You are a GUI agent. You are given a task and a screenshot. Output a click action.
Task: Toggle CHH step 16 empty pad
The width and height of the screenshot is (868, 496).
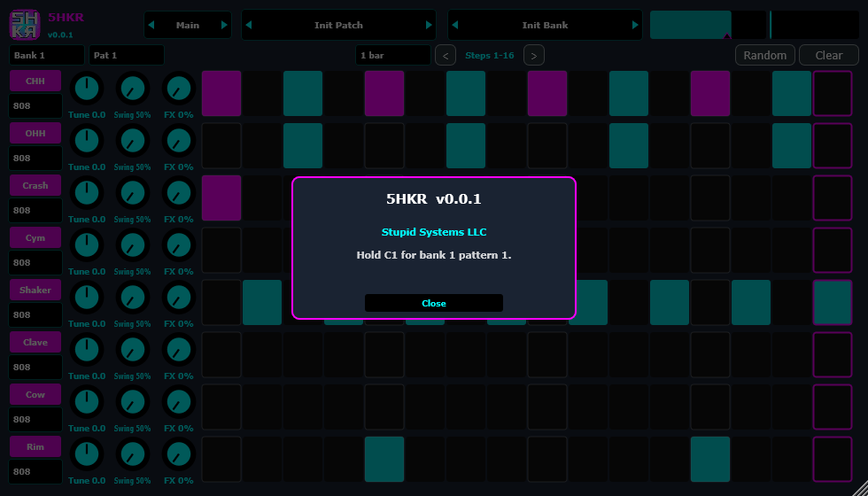coord(833,94)
